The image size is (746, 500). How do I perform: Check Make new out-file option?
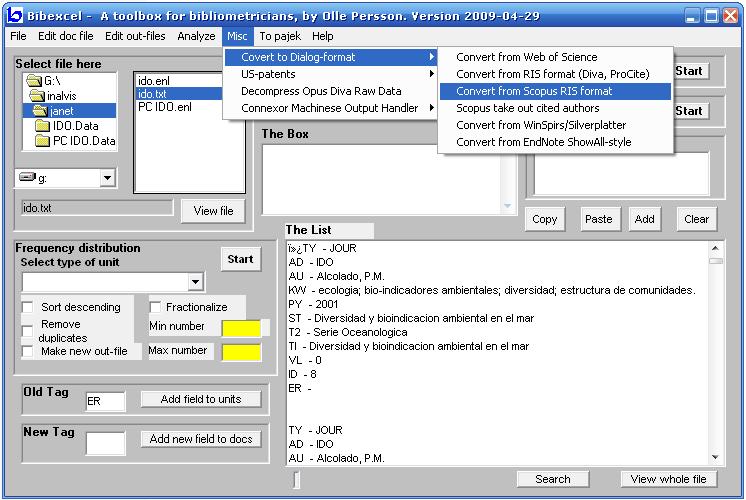[28, 351]
